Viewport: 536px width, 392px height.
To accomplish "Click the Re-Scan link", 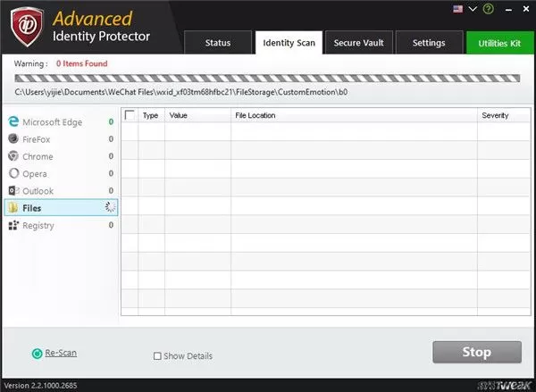I will (x=61, y=353).
